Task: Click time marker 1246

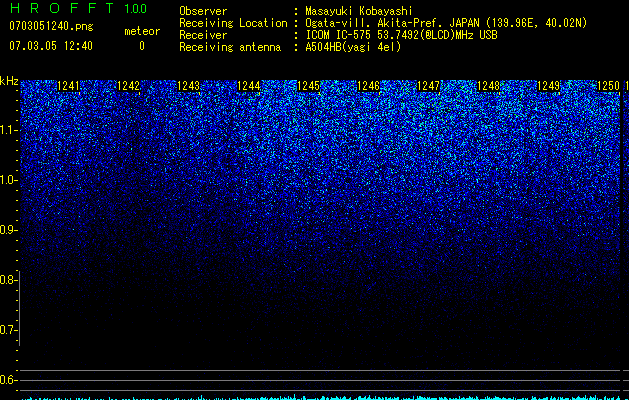Action: [368, 86]
